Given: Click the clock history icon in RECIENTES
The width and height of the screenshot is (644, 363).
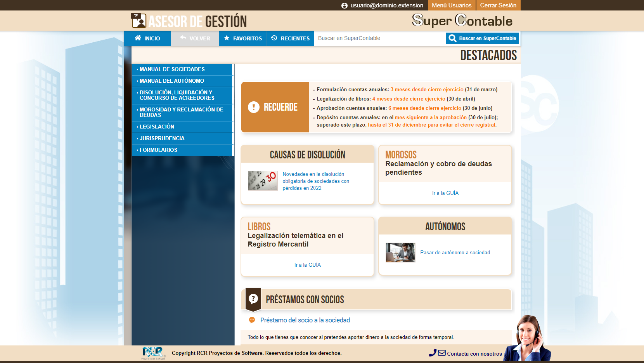Looking at the screenshot, I should click(274, 38).
